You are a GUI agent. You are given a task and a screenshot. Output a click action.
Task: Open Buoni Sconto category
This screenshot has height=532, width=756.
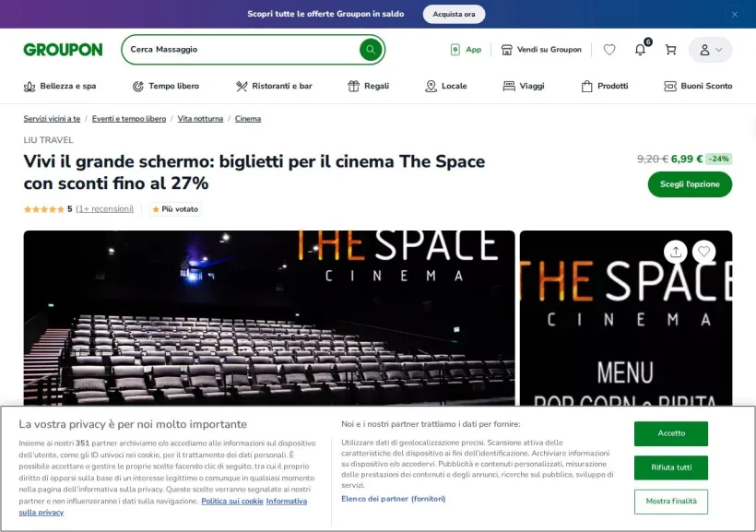[698, 86]
